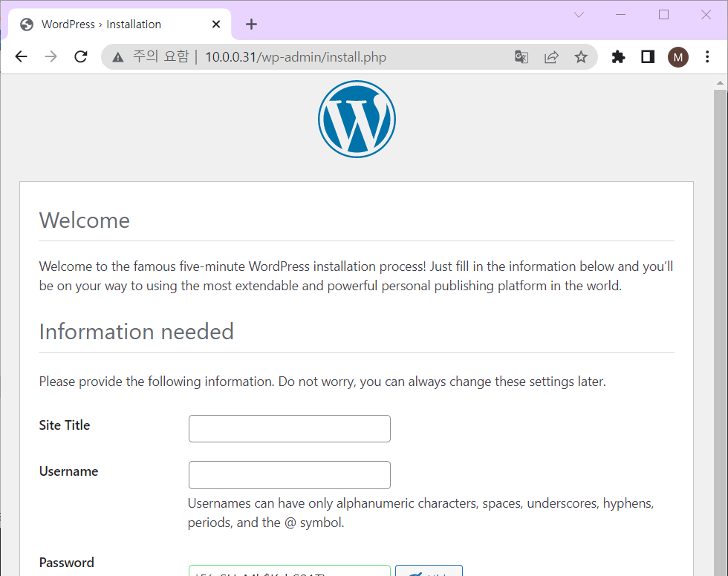Open Google Translate for this page
The image size is (728, 576).
pyautogui.click(x=521, y=57)
